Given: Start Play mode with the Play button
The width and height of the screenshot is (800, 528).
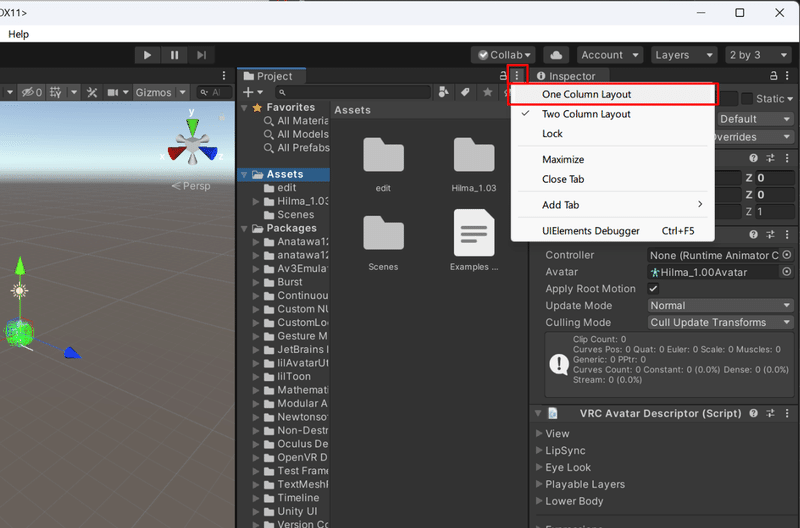Looking at the screenshot, I should (x=147, y=55).
